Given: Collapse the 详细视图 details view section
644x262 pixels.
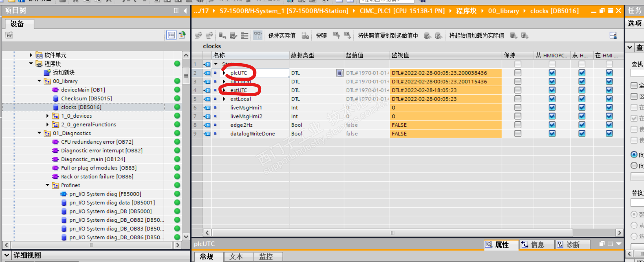Looking at the screenshot, I should pos(7,255).
